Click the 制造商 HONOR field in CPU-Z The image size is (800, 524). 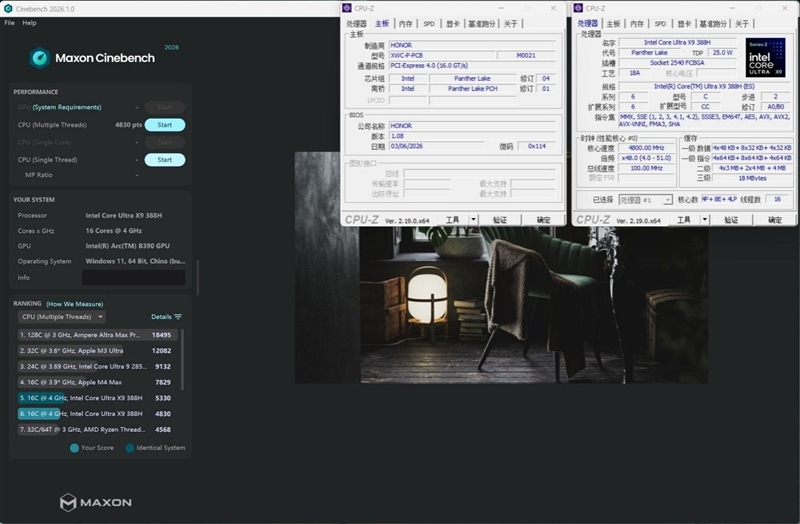(x=472, y=45)
